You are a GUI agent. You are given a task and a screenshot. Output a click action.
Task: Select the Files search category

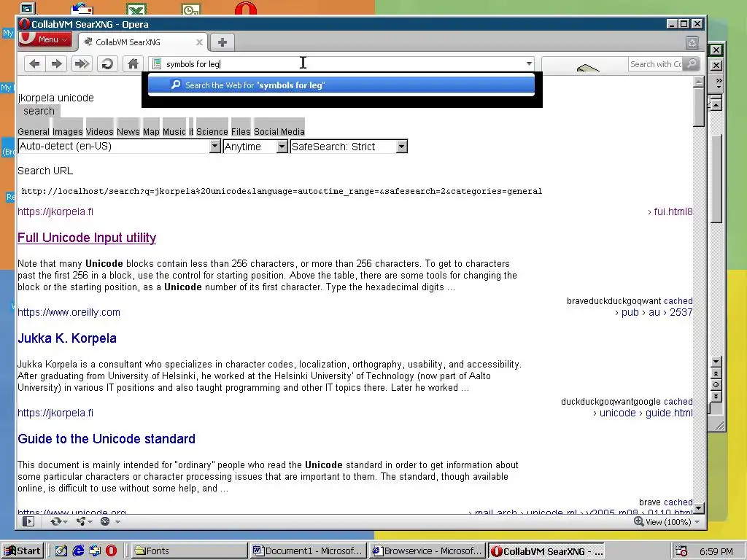pos(241,131)
